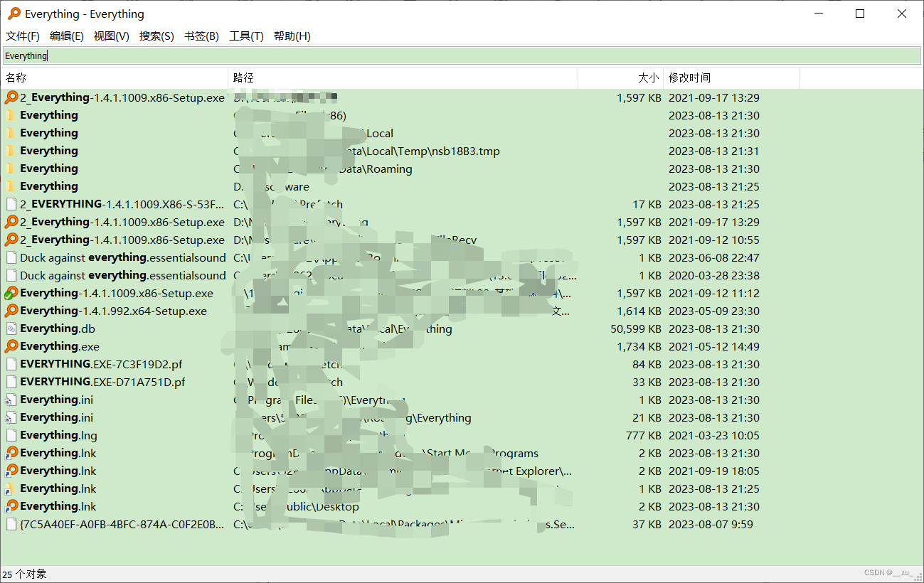
Task: Click the Everything app icon in the title bar
Action: [14, 14]
